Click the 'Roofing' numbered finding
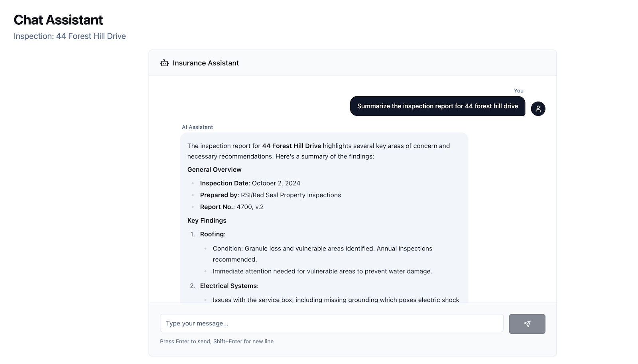Screen dimensions: 638x364 click(x=213, y=234)
